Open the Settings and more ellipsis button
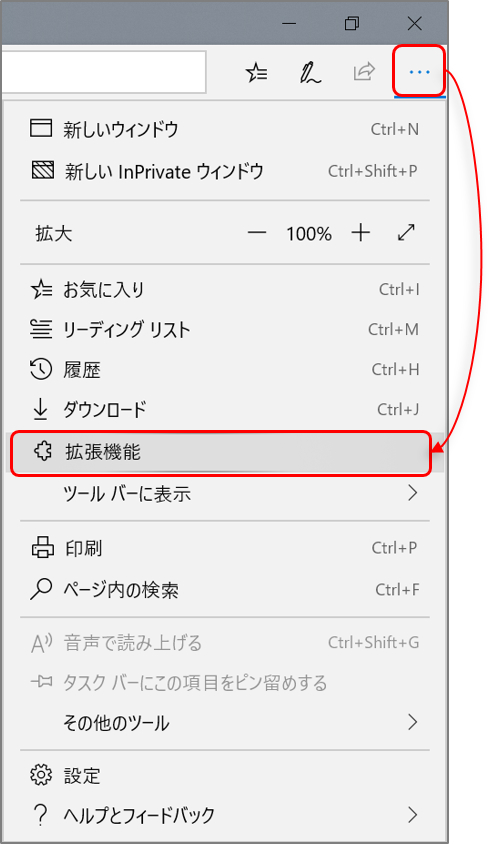 click(x=419, y=72)
